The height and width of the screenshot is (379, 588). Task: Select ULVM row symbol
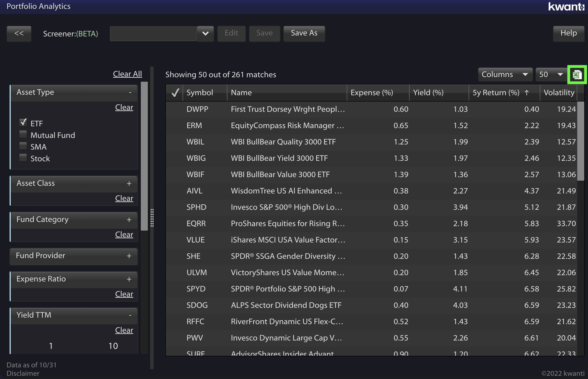197,273
